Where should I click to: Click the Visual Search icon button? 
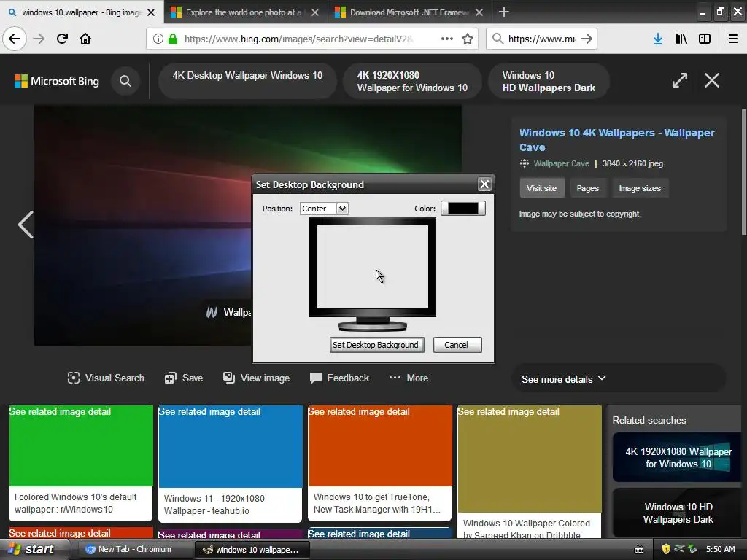(x=106, y=378)
